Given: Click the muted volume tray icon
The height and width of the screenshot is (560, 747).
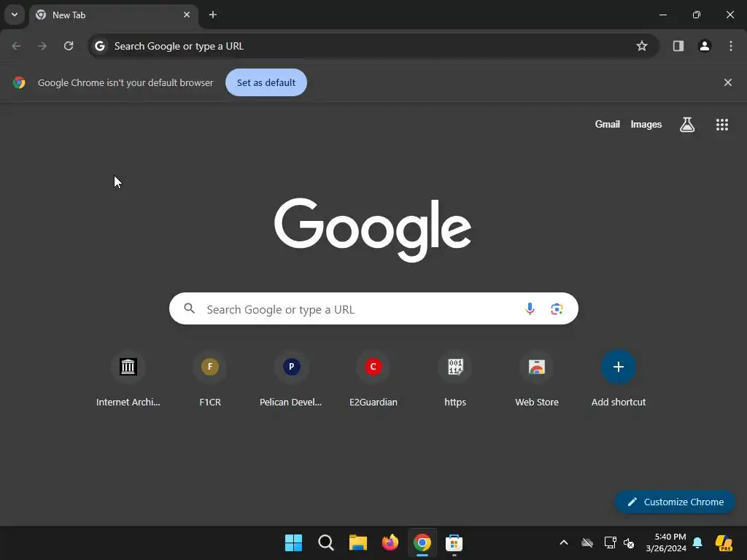Looking at the screenshot, I should click(629, 542).
